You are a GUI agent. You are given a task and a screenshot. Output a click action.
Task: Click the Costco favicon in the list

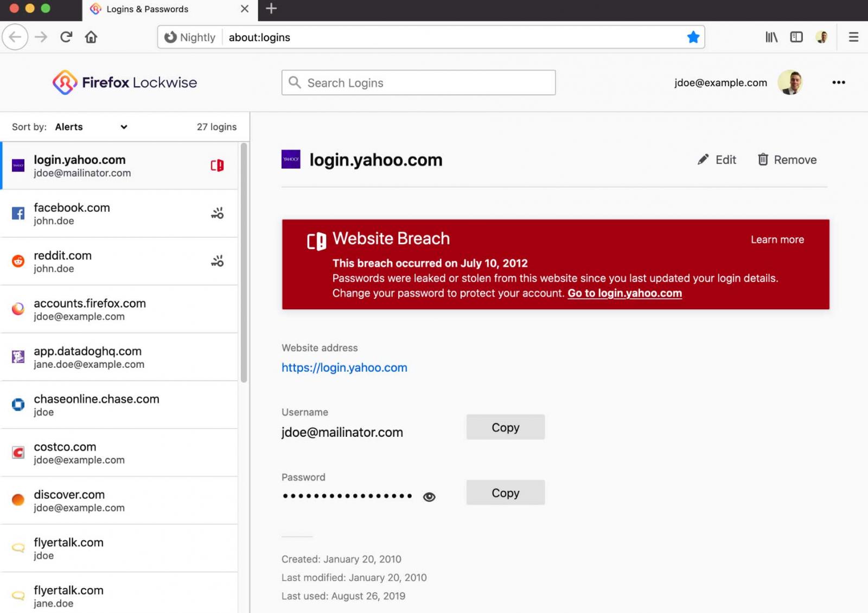[x=18, y=452]
